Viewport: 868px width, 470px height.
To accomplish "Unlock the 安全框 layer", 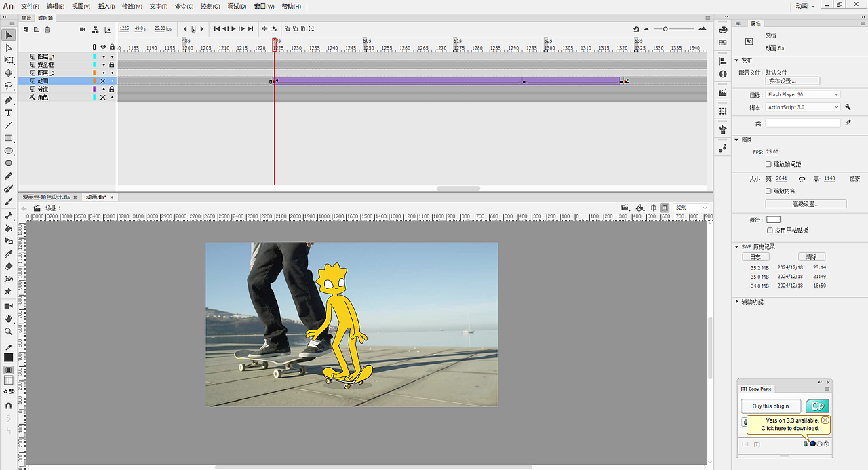I will [112, 64].
